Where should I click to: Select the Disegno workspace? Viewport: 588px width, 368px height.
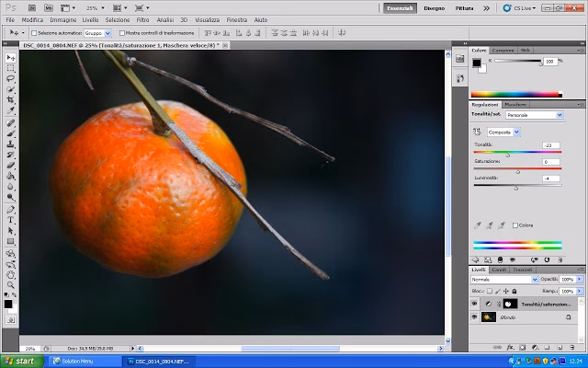435,8
